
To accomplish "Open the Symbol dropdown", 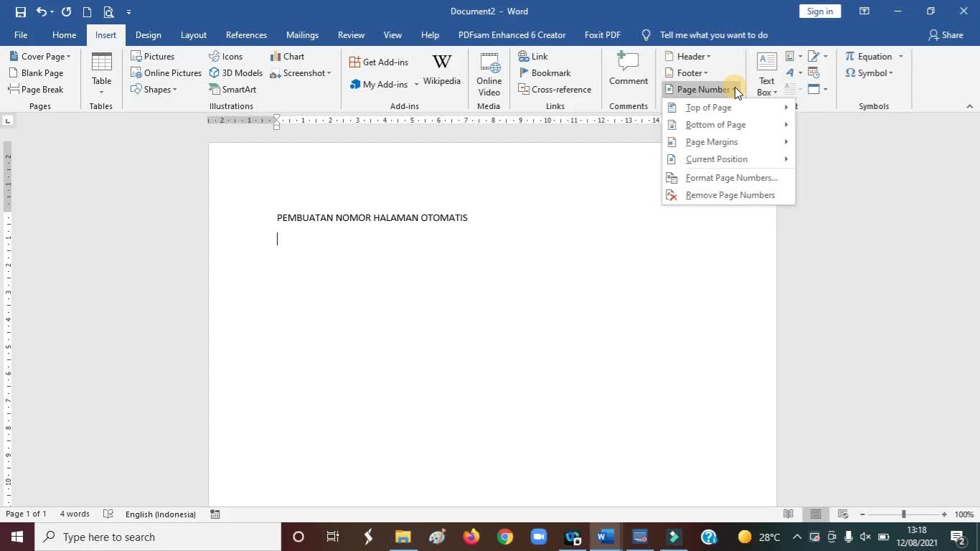I will pos(869,73).
